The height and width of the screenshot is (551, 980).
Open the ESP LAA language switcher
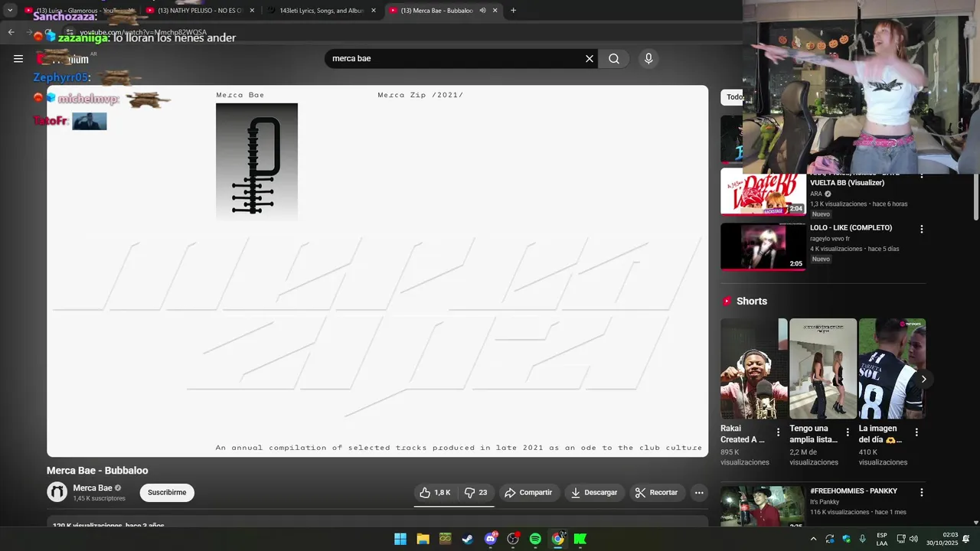tap(882, 539)
